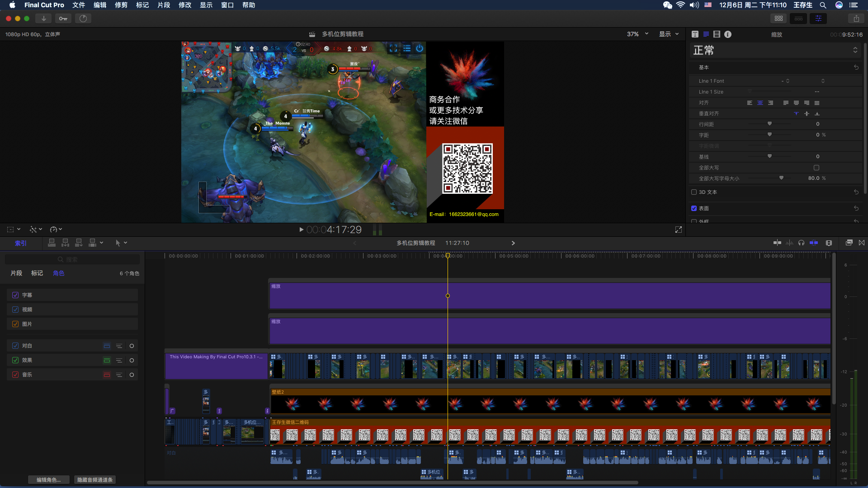Screen dimensions: 868x488
Task: Open the keyword editor key icon
Action: [63, 19]
